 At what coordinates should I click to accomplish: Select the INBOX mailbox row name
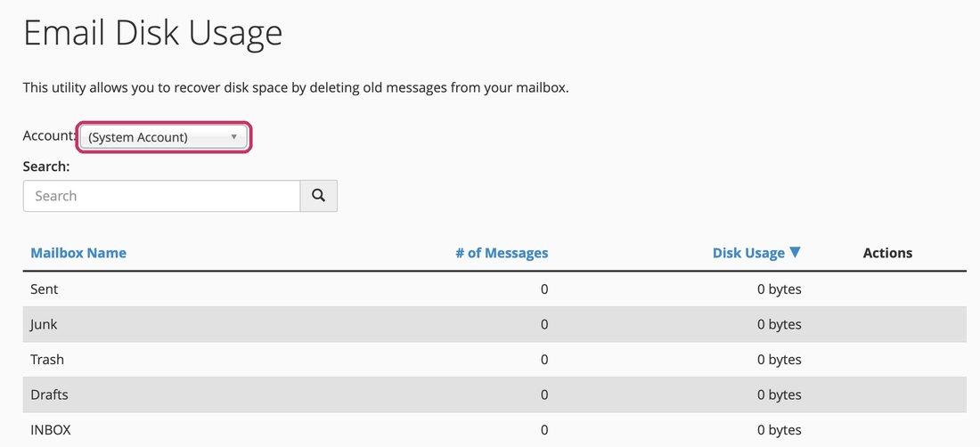tap(51, 429)
